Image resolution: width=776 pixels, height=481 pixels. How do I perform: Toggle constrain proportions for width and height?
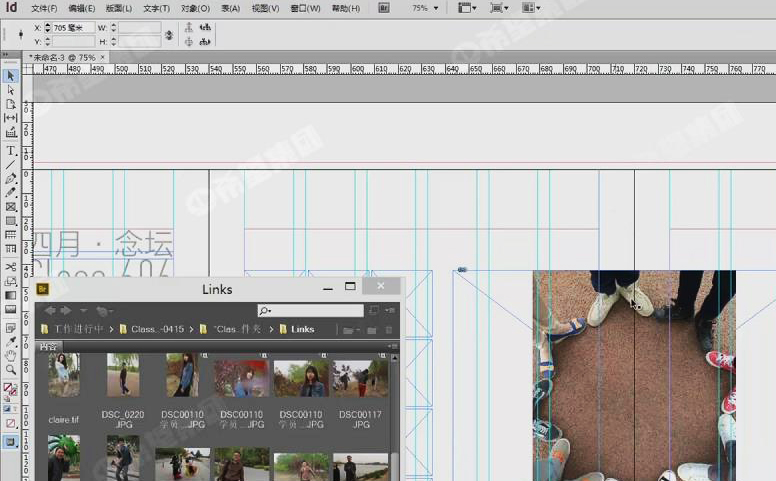(x=168, y=34)
